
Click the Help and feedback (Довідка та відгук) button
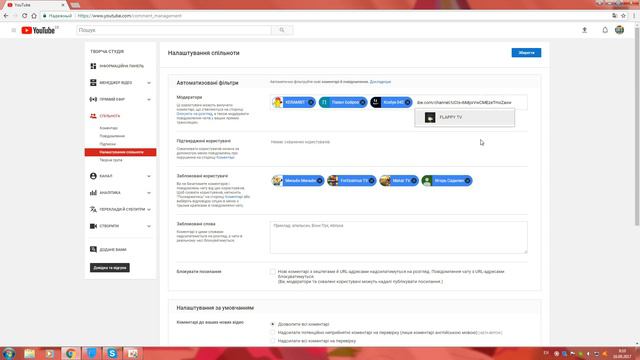click(x=110, y=268)
